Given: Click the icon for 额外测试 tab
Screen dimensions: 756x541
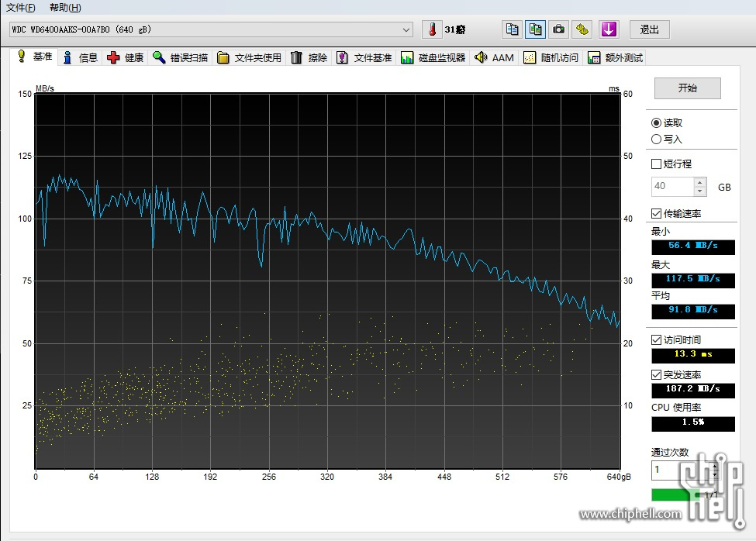Looking at the screenshot, I should 593,58.
